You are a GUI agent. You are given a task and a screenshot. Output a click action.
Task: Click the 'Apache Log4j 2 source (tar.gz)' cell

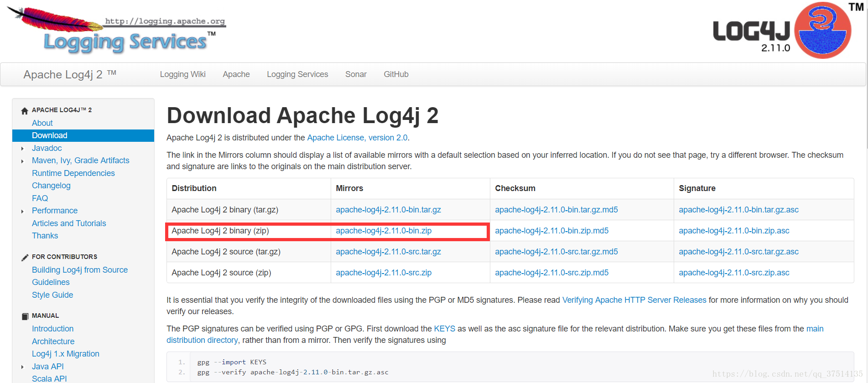coord(249,252)
